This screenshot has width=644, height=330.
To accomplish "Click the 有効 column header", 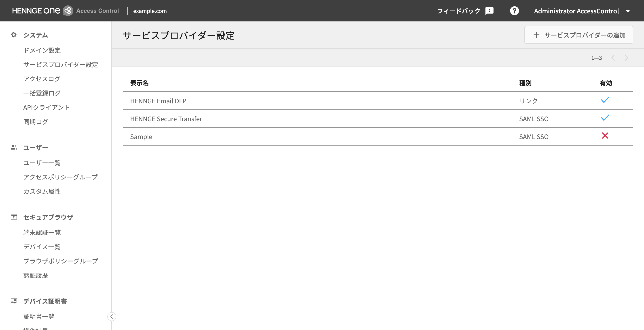I will [x=606, y=83].
